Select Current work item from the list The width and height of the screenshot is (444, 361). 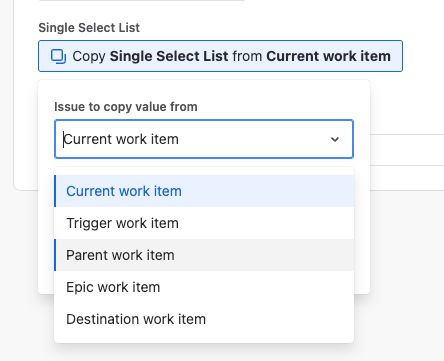[204, 191]
